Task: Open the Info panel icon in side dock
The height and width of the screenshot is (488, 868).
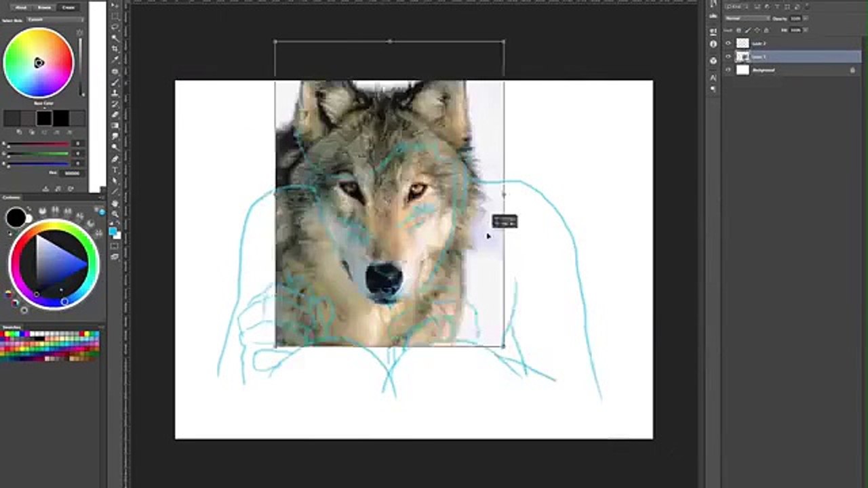Action: point(713,43)
